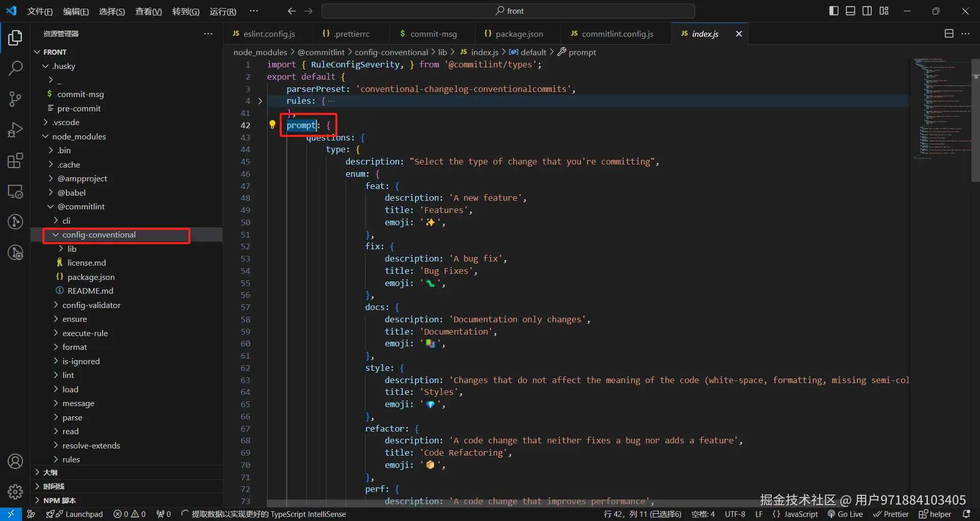Toggle the Primary Side Bar layout button

pos(834,11)
